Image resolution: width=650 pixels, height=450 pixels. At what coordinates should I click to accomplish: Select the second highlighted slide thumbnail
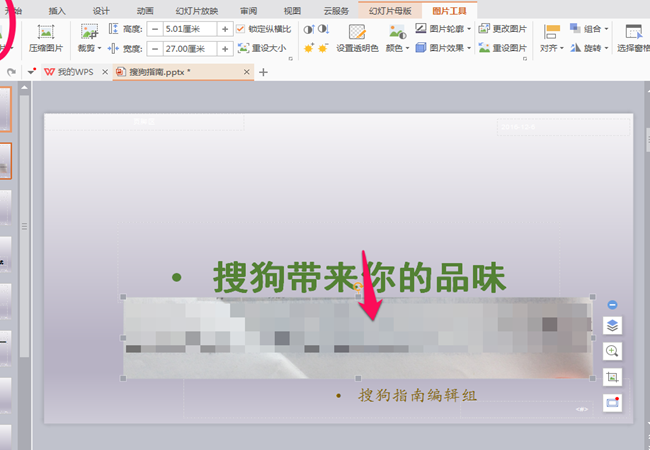coord(5,161)
